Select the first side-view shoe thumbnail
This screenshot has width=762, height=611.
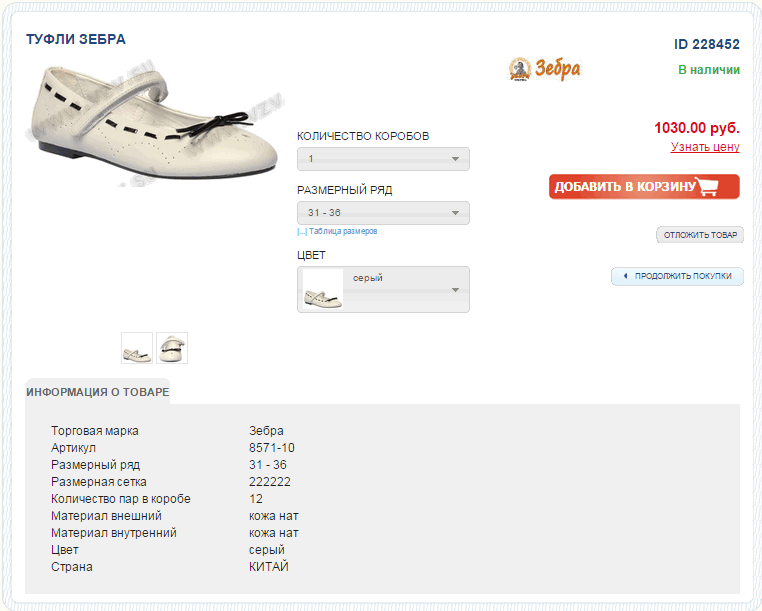point(137,348)
